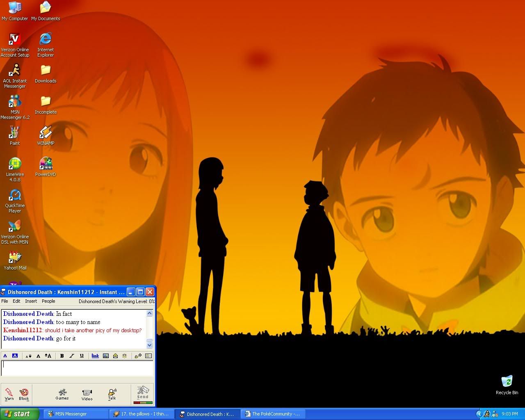Image resolution: width=525 pixels, height=420 pixels.
Task: Set the font text color
Action: pyautogui.click(x=5, y=356)
